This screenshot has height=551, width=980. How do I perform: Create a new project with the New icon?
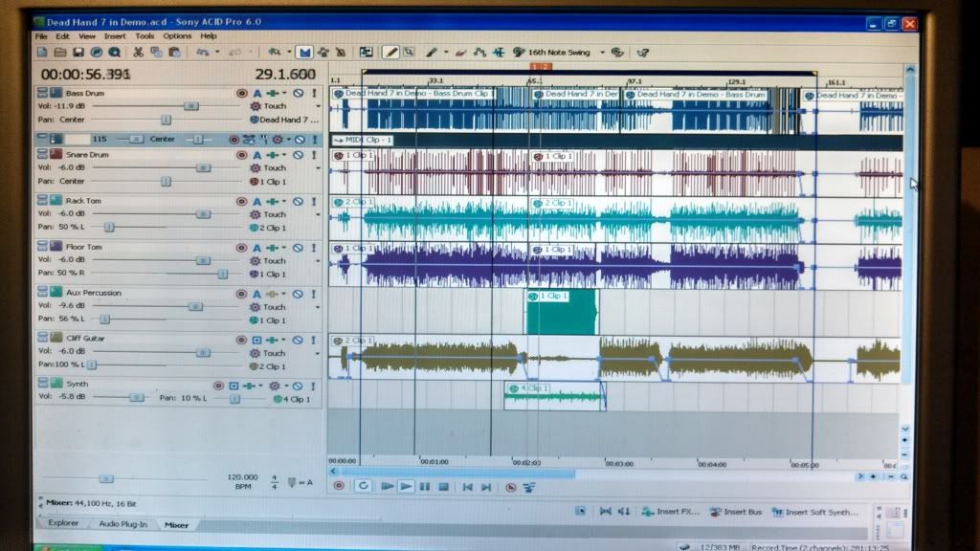click(42, 53)
